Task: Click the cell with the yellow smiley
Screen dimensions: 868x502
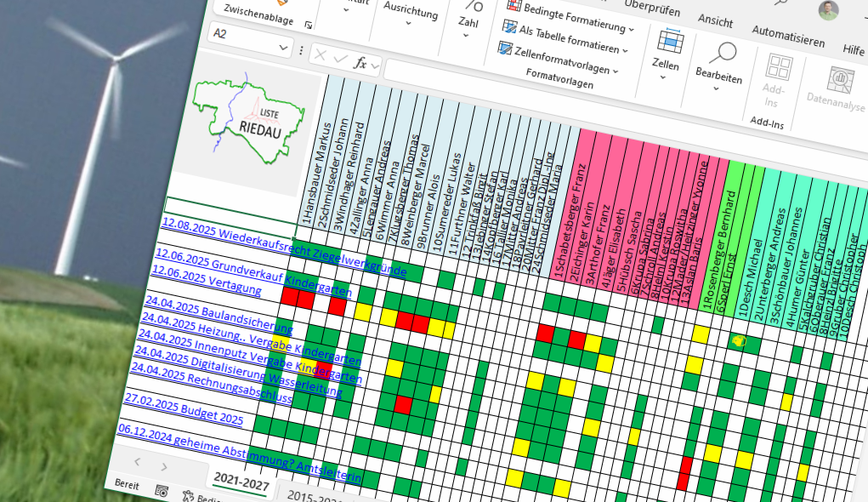Action: pyautogui.click(x=739, y=340)
